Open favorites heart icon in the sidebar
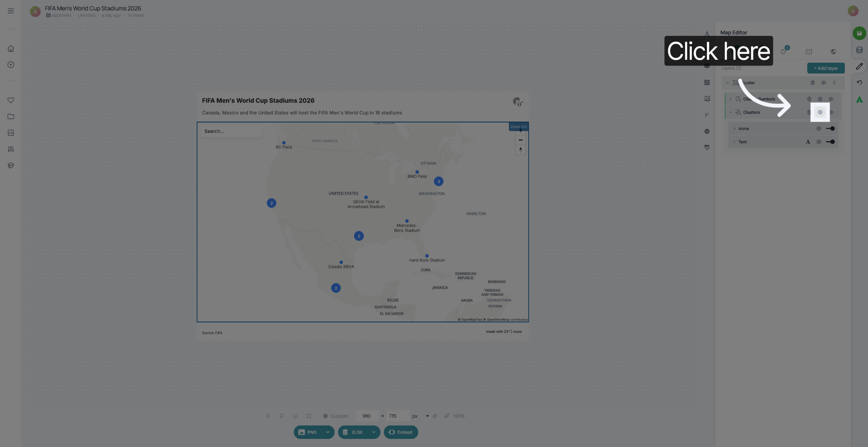The height and width of the screenshot is (447, 868). point(11,100)
